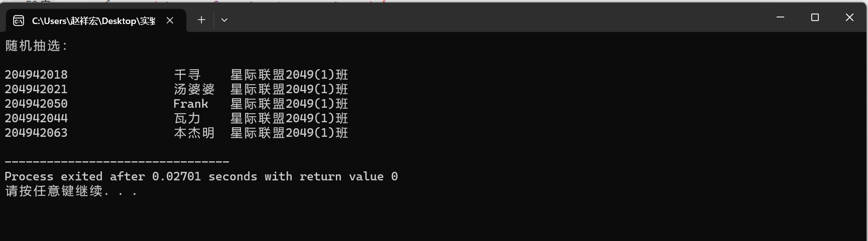
Task: Click the name 千寻 in the list
Action: tap(187, 75)
